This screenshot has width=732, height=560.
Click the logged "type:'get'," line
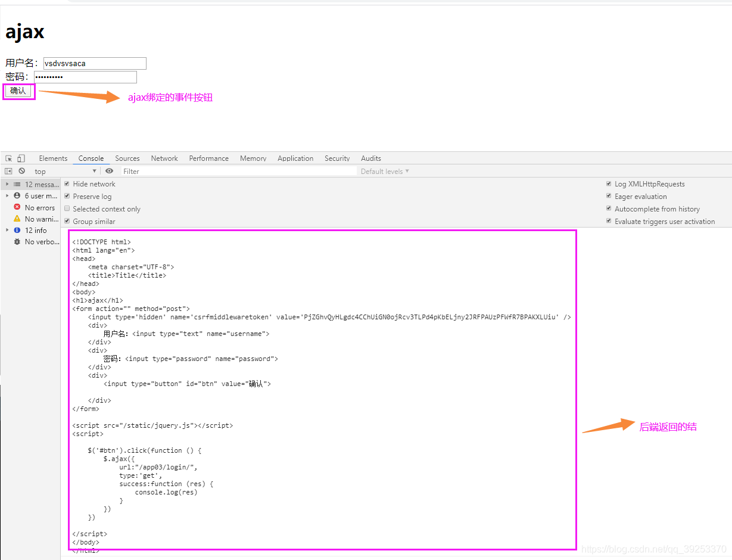tap(141, 476)
